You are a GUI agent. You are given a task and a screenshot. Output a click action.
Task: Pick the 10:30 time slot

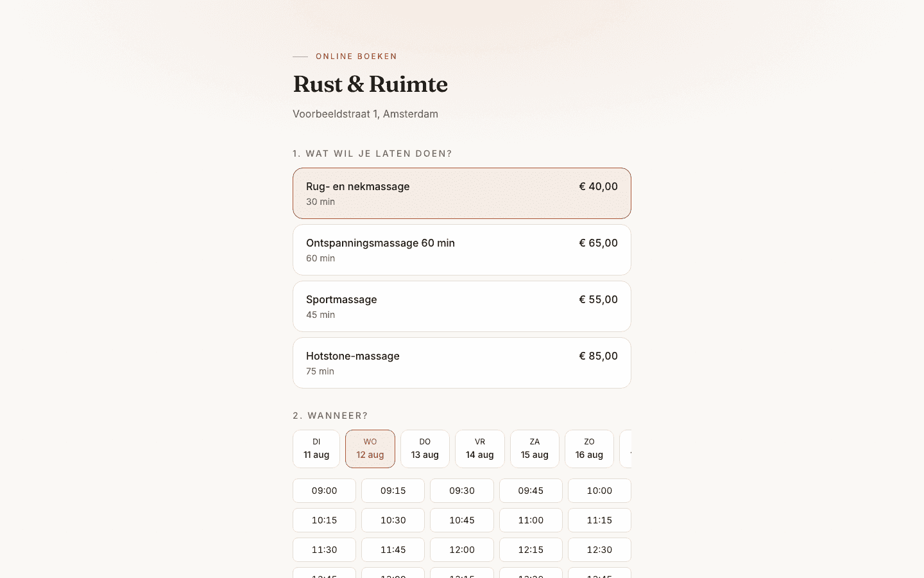coord(393,520)
